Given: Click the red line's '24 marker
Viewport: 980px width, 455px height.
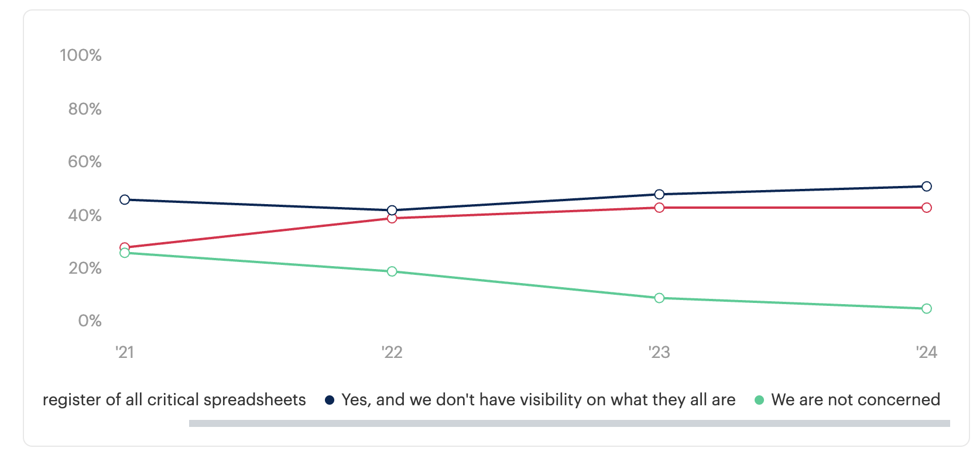Looking at the screenshot, I should [x=927, y=208].
